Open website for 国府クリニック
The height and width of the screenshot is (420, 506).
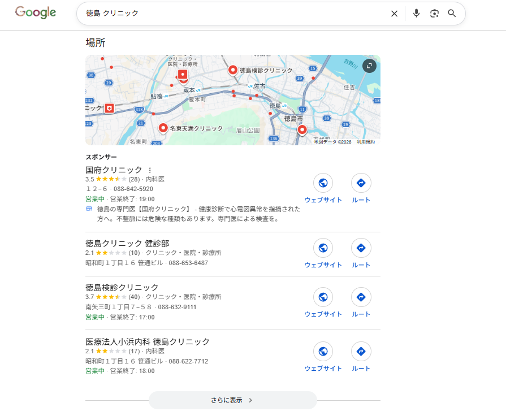[323, 183]
